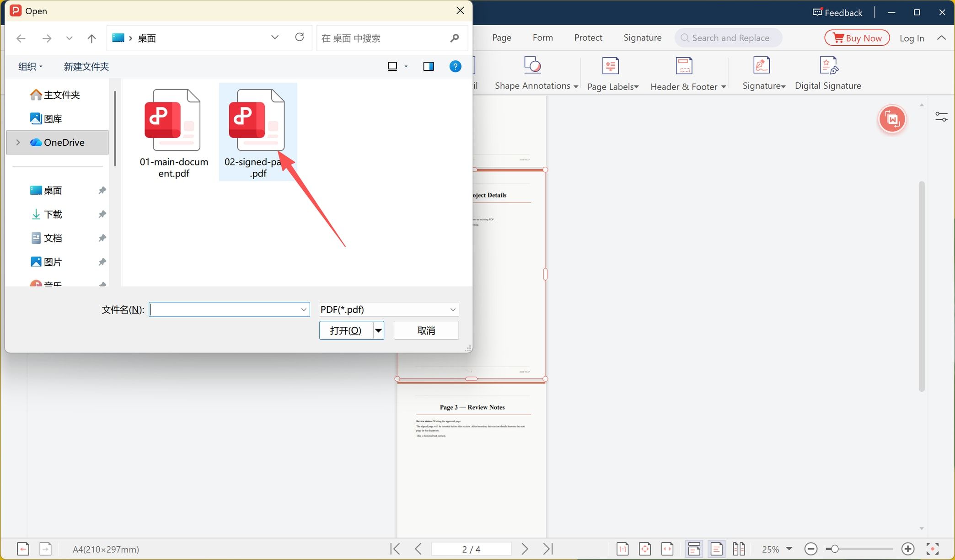Click the Digital Signature icon
The image size is (955, 560).
click(x=828, y=65)
